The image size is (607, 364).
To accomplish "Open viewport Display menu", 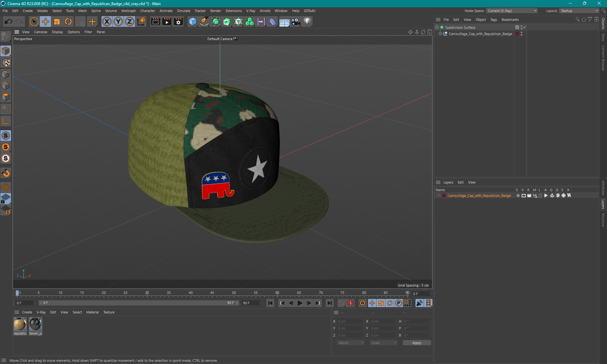I will [57, 32].
